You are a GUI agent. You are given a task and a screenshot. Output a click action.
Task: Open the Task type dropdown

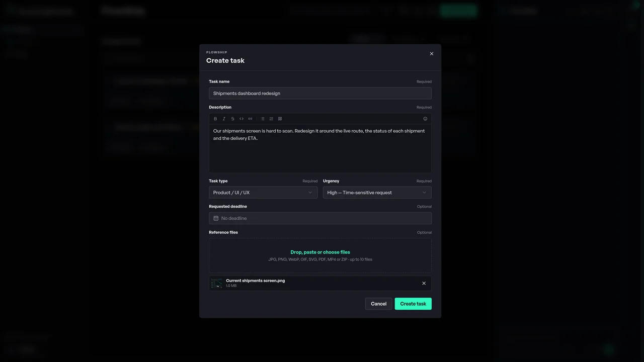[263, 193]
